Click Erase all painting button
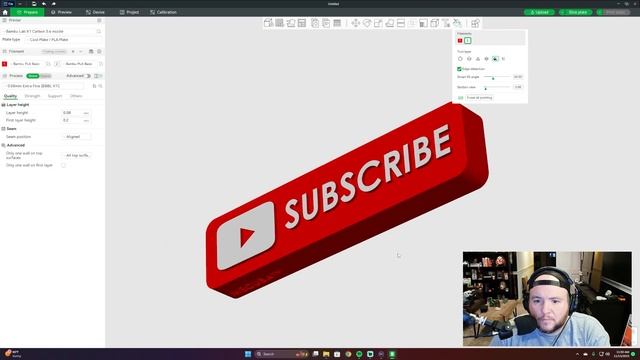Image resolution: width=640 pixels, height=360 pixels. (480, 98)
